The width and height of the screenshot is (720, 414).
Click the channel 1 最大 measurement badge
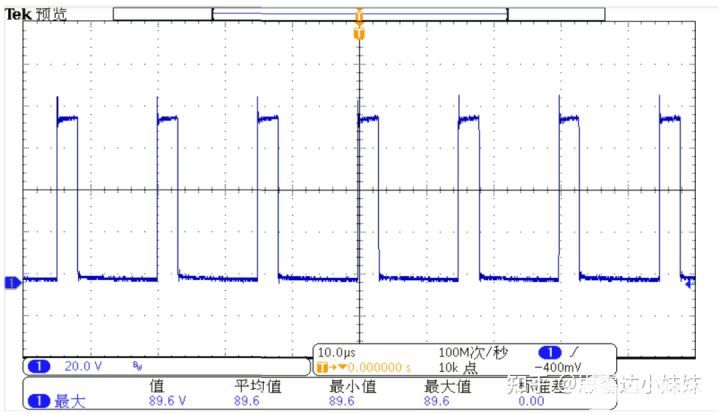[39, 401]
